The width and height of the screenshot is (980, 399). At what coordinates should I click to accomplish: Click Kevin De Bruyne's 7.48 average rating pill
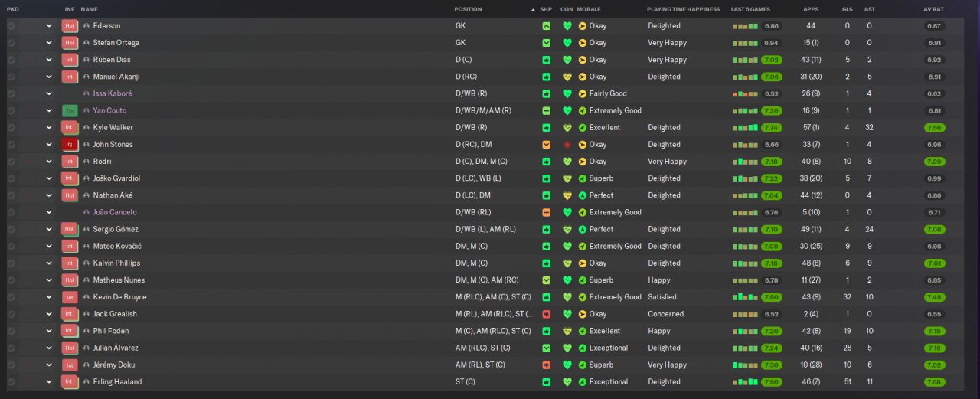[934, 297]
